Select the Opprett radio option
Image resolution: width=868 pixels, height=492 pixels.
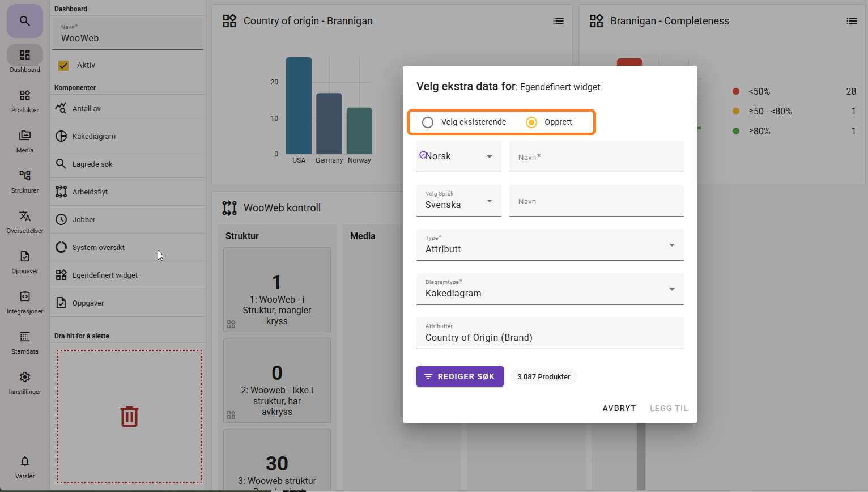[x=531, y=122]
